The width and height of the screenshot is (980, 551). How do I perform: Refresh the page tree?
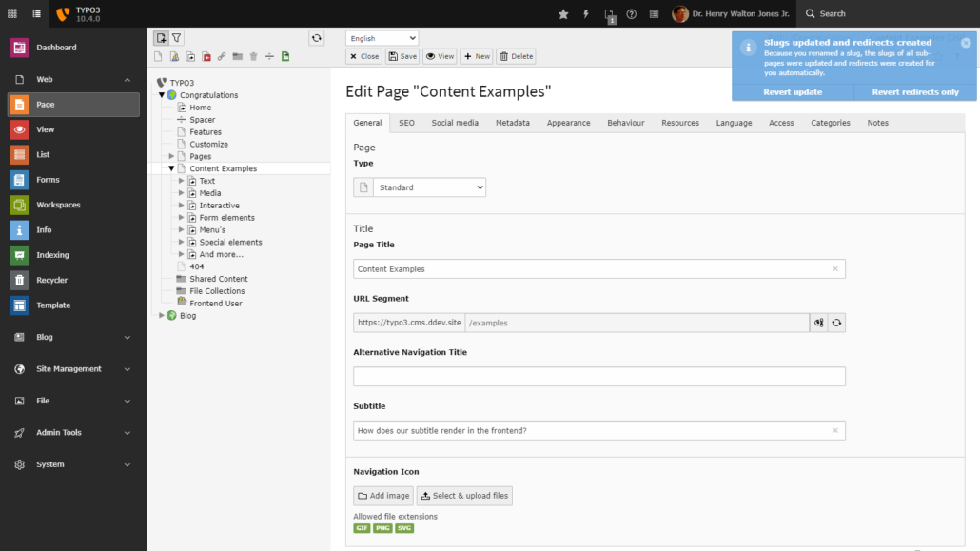(316, 37)
